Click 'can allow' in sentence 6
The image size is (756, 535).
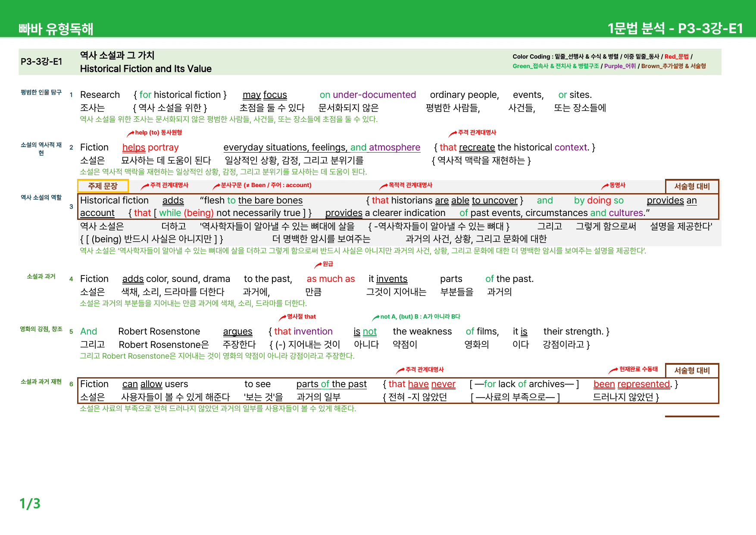[x=142, y=384]
